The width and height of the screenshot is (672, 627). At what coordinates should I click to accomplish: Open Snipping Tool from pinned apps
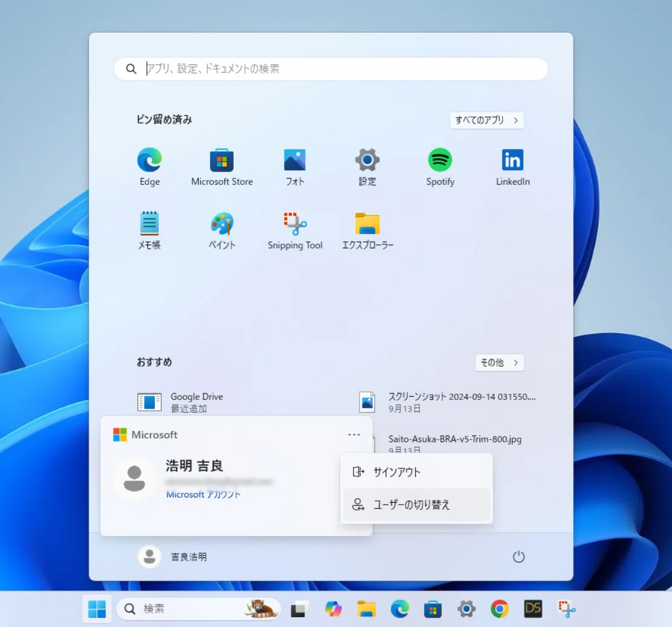tap(295, 230)
